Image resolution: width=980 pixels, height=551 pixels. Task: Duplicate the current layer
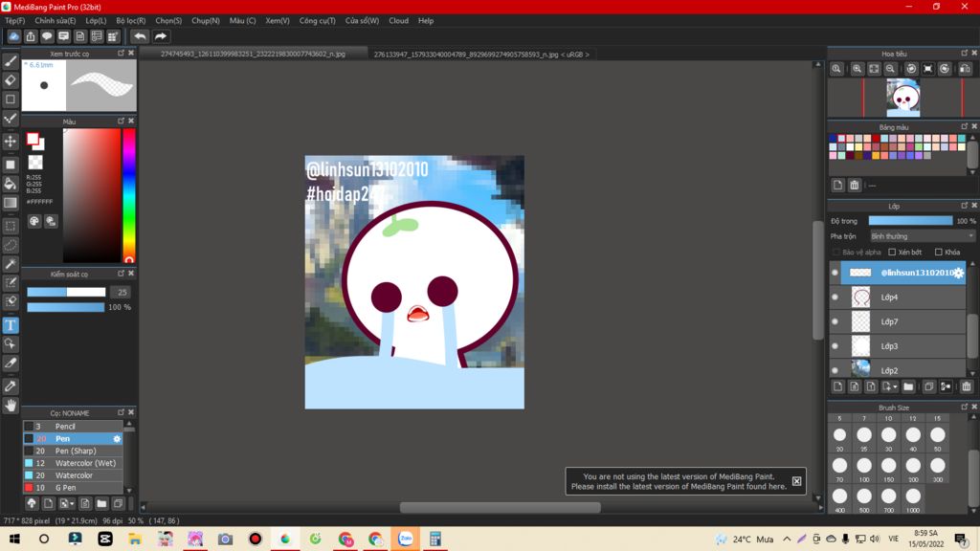(928, 386)
